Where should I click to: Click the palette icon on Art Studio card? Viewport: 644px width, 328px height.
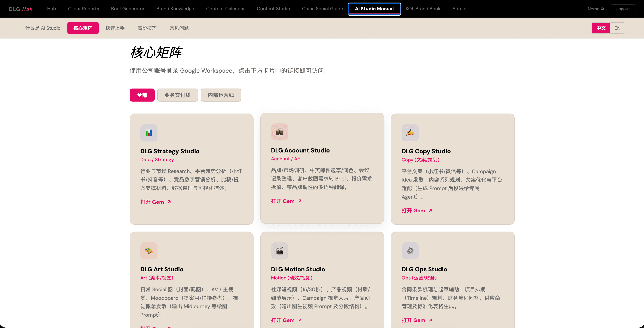[x=149, y=251]
